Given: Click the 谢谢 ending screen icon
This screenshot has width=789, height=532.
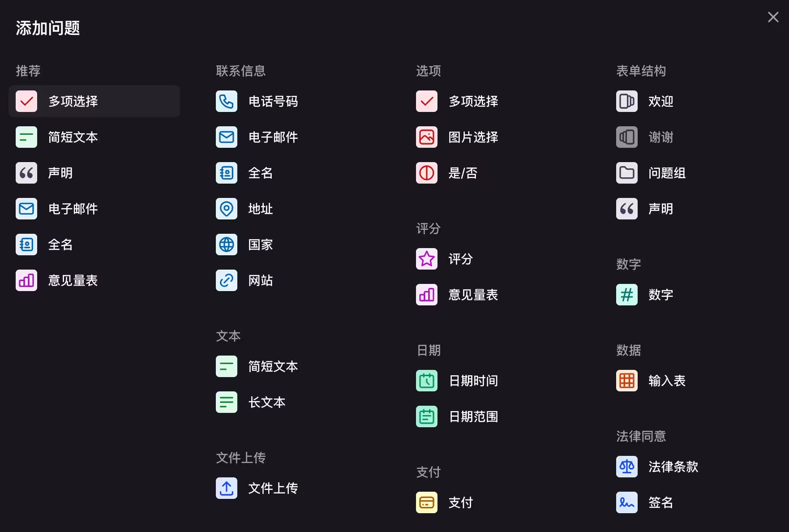Looking at the screenshot, I should (x=627, y=137).
